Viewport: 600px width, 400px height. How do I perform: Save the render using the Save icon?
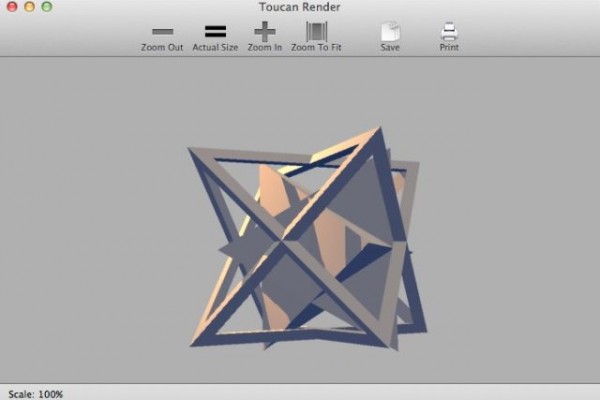point(390,31)
